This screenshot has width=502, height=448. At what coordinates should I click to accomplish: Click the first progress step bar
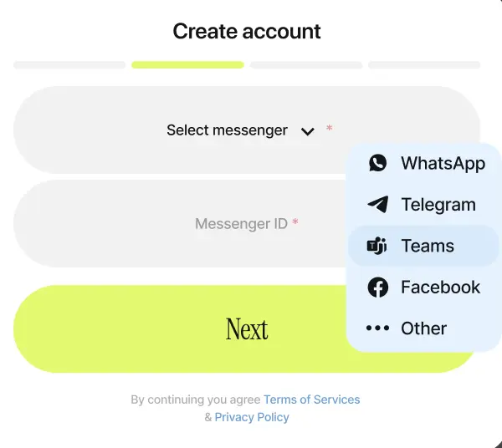(69, 64)
